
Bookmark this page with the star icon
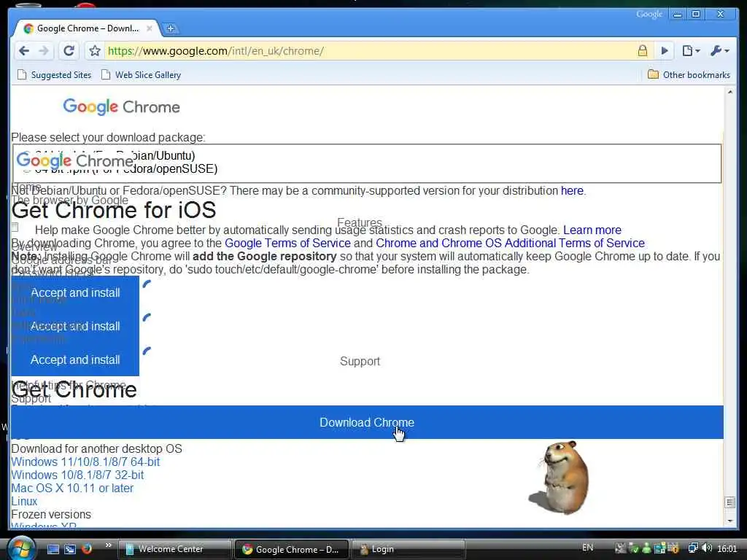[x=95, y=51]
